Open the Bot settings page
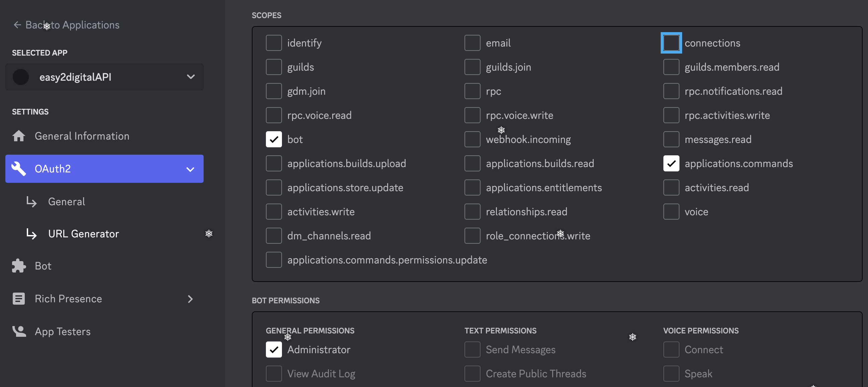 43,266
